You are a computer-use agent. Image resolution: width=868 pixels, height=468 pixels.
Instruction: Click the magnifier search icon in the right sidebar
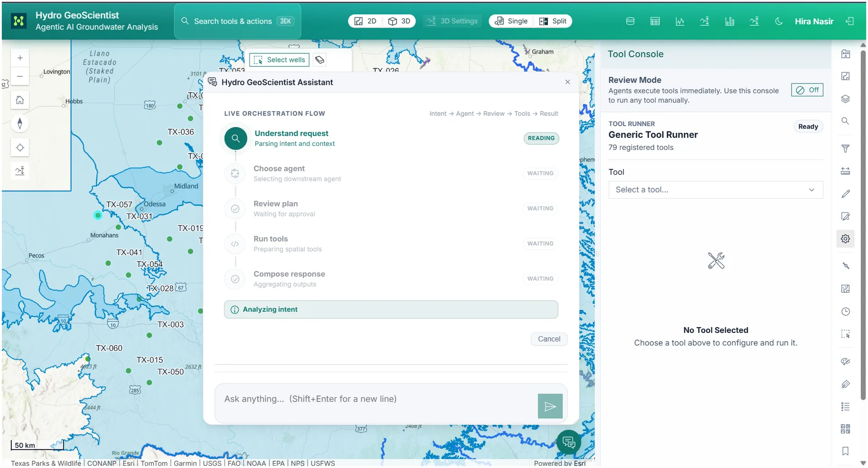845,121
